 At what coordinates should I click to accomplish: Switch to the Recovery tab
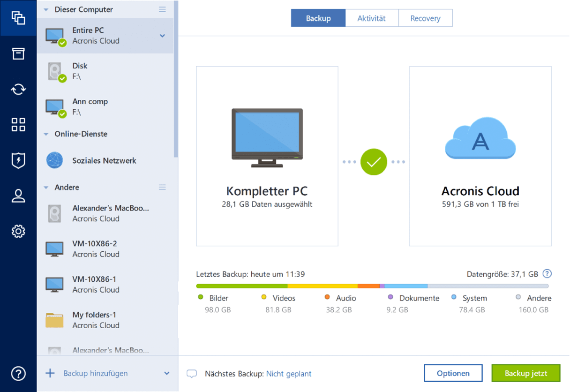(x=425, y=18)
